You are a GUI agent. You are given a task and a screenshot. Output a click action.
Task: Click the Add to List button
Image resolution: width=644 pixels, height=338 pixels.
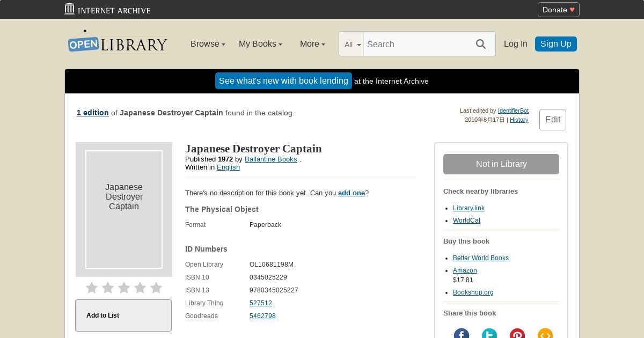[123, 315]
